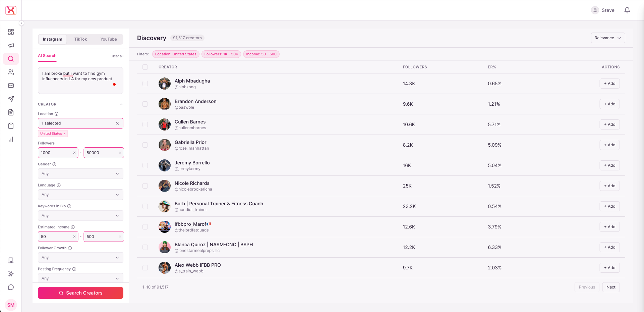Screen dimensions: 644x312
Task: Click the SM user avatar in sidebar
Action: pos(11,305)
